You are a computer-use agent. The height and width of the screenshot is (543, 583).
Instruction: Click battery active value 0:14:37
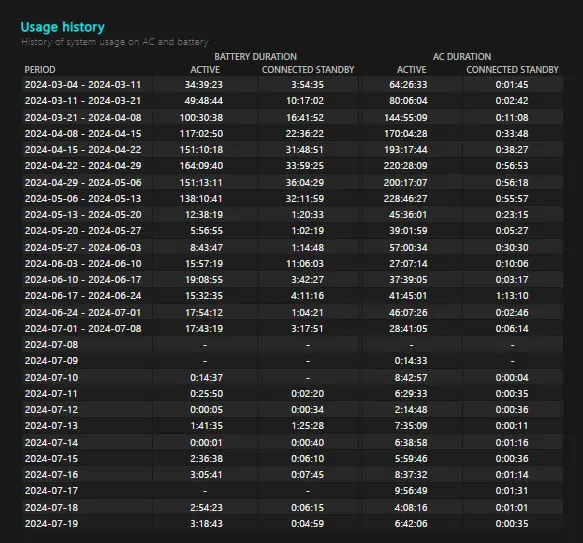206,378
